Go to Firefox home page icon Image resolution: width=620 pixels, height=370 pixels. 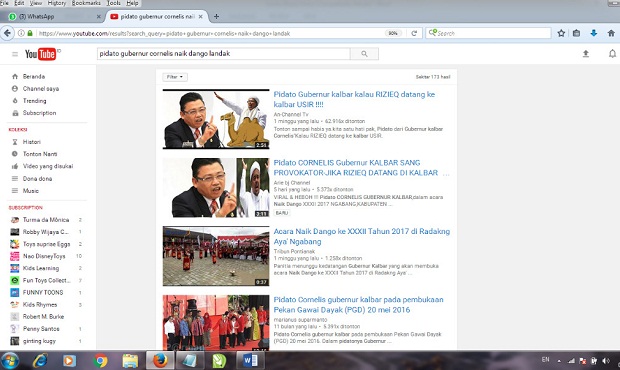click(611, 33)
